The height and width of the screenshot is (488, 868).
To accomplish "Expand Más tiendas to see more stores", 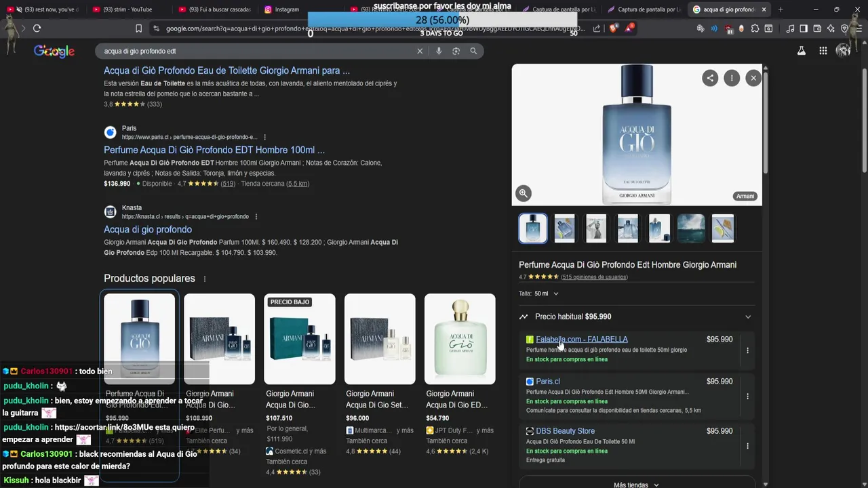I will click(636, 485).
